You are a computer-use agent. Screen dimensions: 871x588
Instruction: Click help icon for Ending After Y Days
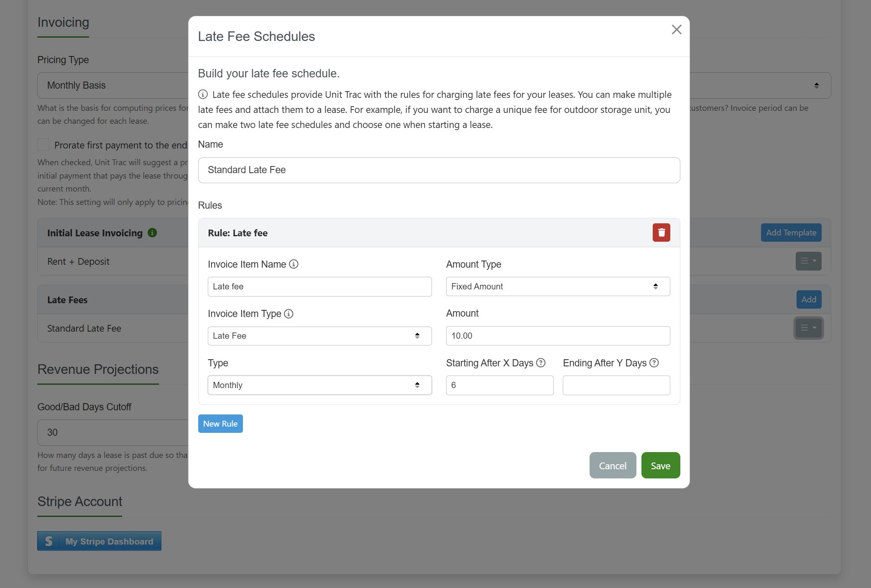coord(654,363)
